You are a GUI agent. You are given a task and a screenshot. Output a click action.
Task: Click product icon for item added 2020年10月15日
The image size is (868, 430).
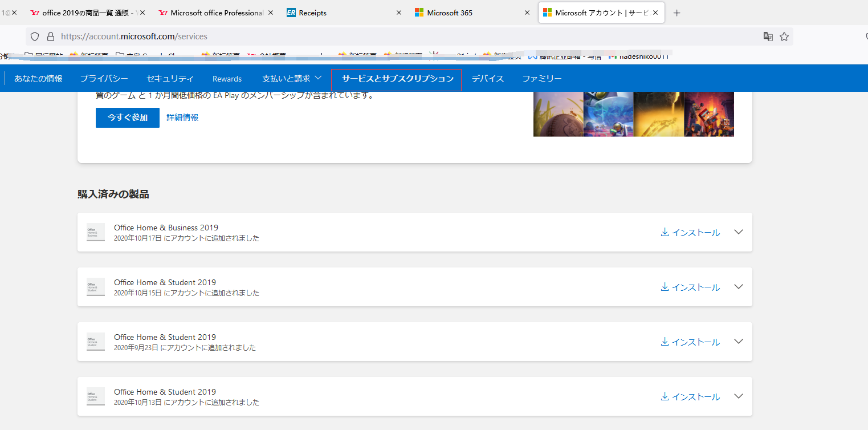pos(96,287)
